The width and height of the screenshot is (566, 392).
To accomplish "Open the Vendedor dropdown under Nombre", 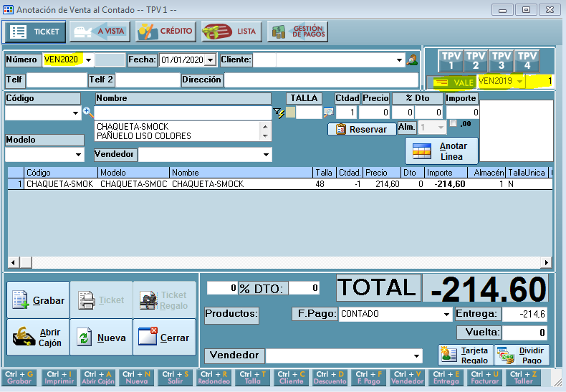I will click(266, 155).
